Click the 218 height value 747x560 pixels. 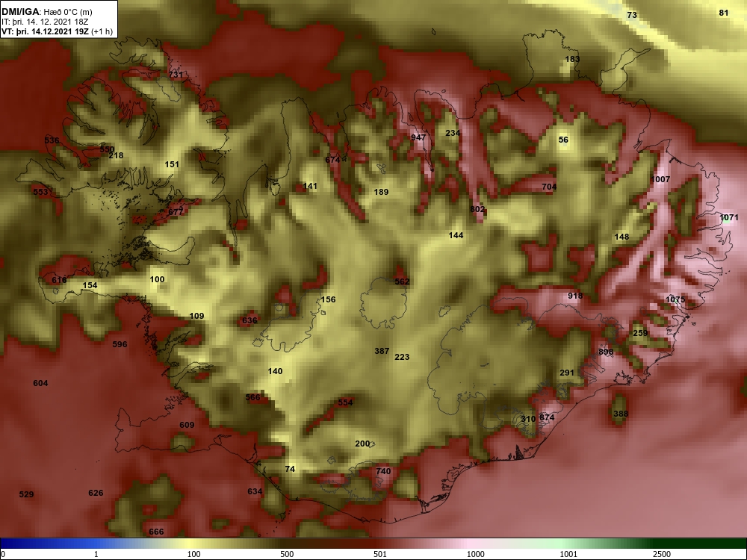coord(116,155)
